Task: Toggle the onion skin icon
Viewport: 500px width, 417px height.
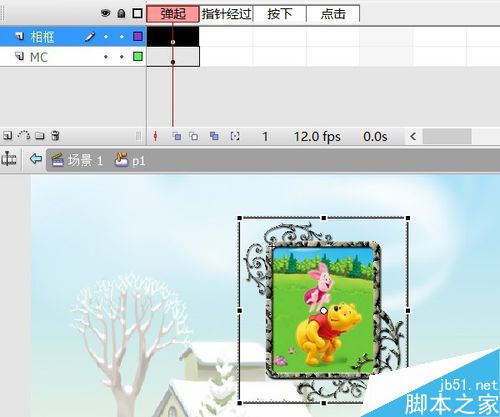Action: coord(177,136)
